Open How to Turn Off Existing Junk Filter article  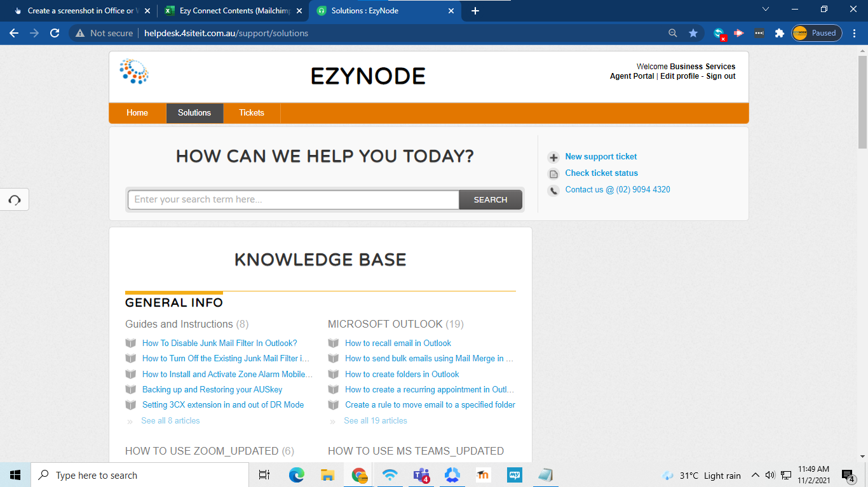(x=226, y=358)
